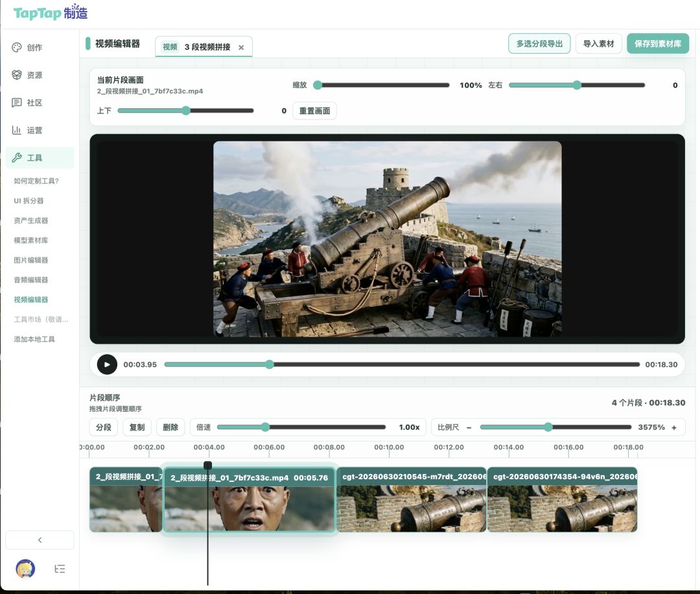
Task: Click the 多选分段导出 button
Action: click(x=539, y=43)
